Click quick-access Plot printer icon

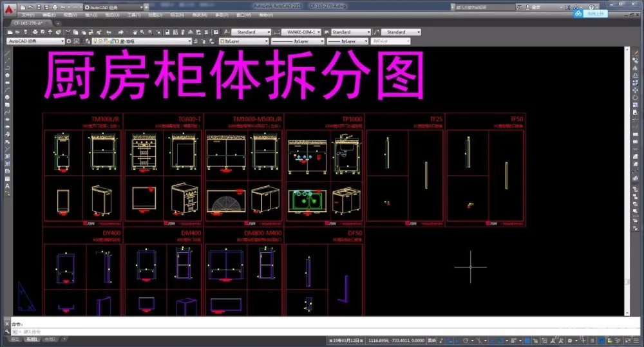click(x=55, y=7)
